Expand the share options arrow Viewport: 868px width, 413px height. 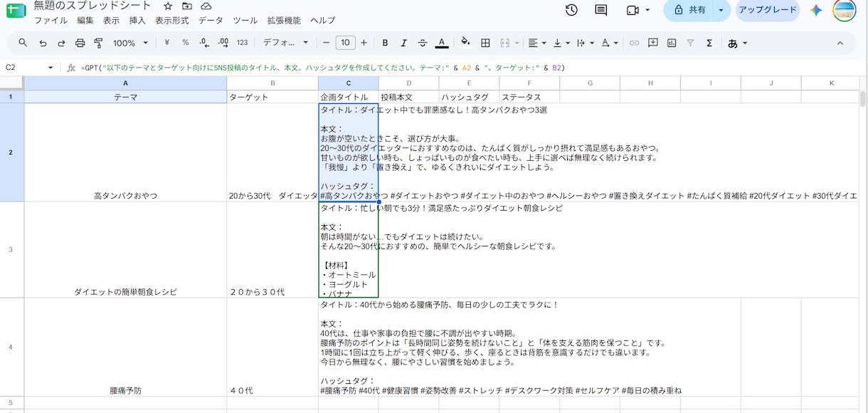[721, 10]
